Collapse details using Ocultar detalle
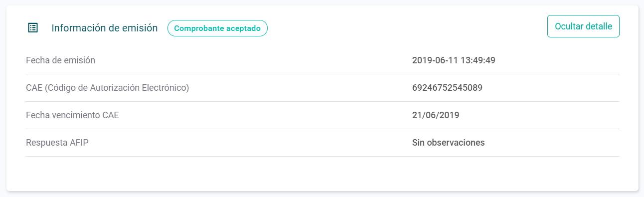 (x=583, y=26)
